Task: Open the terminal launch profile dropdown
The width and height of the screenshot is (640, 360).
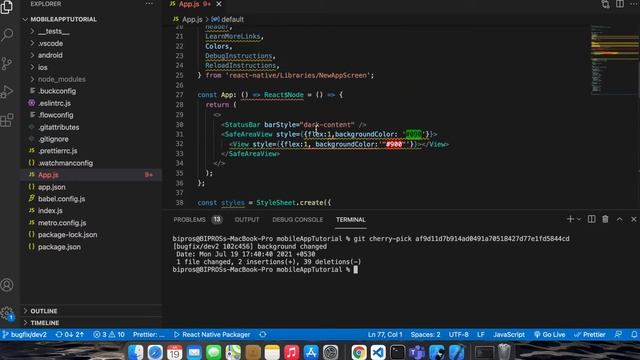Action: click(579, 220)
